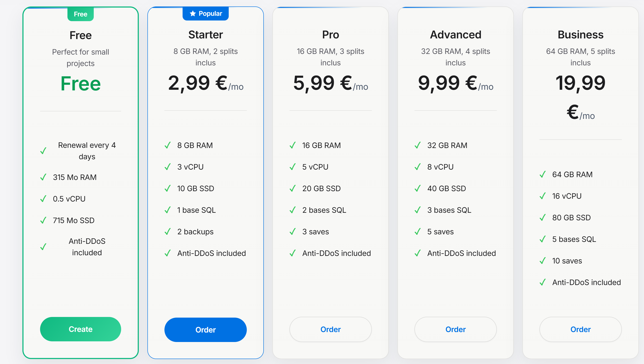Click the checkmark next to Renewal every 4 days
Image resolution: width=644 pixels, height=364 pixels.
(x=43, y=151)
